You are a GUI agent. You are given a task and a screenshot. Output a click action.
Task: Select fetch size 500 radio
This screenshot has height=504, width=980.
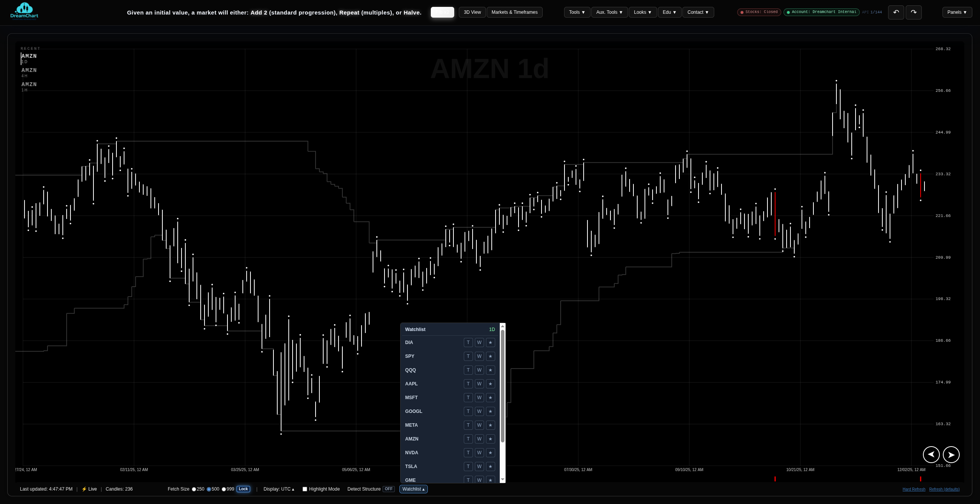[x=209, y=489]
